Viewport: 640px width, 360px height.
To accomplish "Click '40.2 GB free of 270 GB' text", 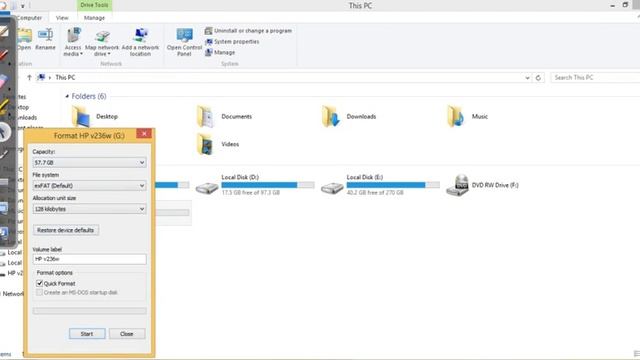I will pyautogui.click(x=375, y=193).
